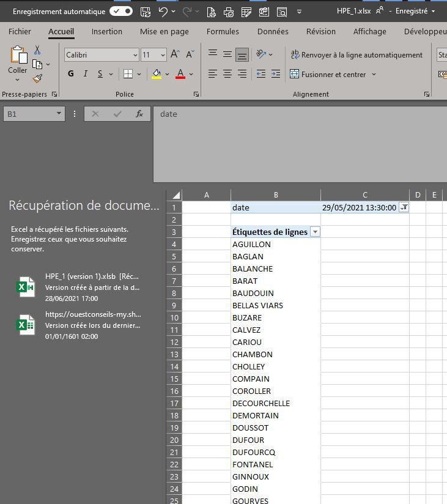Click the quick print printer icon

(229, 12)
